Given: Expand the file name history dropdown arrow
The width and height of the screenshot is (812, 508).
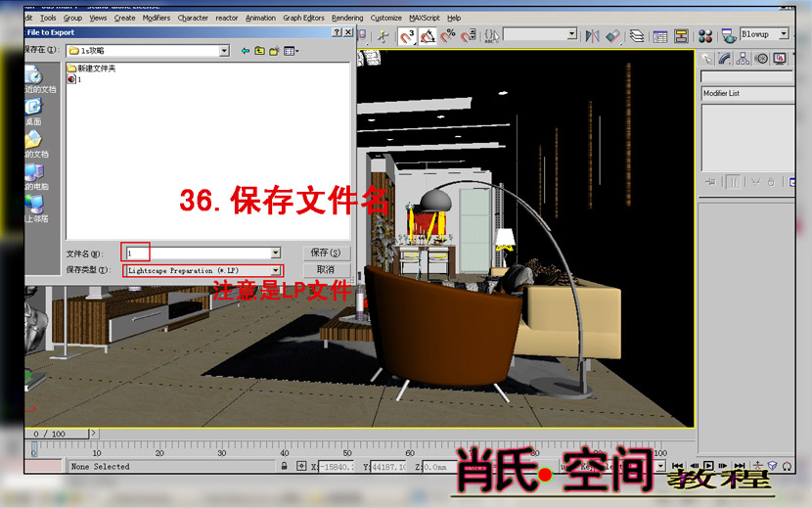Looking at the screenshot, I should pyautogui.click(x=276, y=253).
